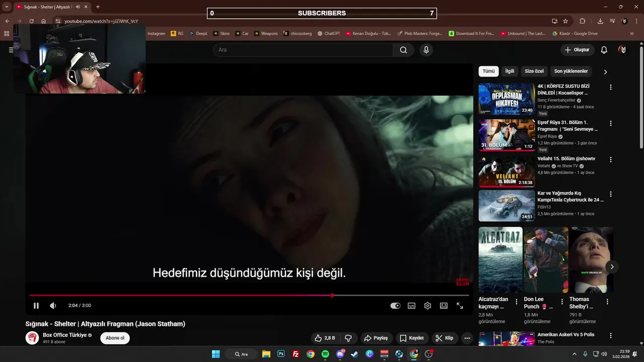Select the Size özel filter chip
Viewport: 644px width, 362px height.
click(534, 71)
